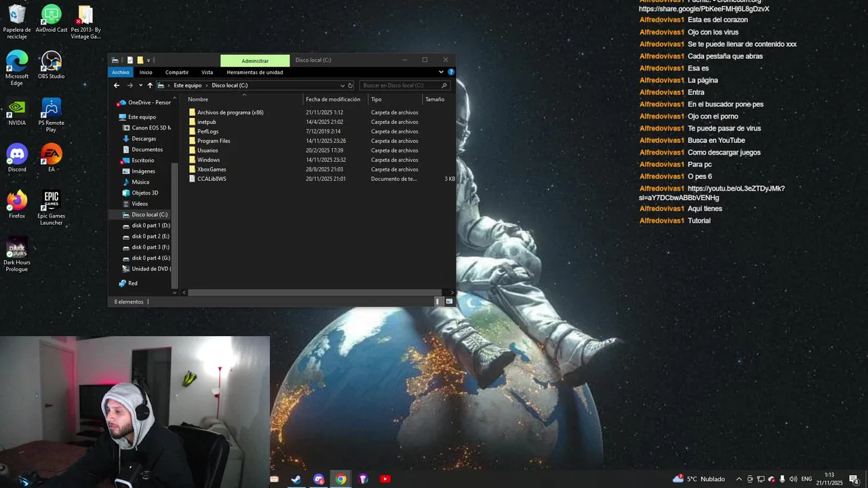This screenshot has height=488, width=868.
Task: Select OneDrive - Personal in navigation pane
Action: pyautogui.click(x=144, y=102)
